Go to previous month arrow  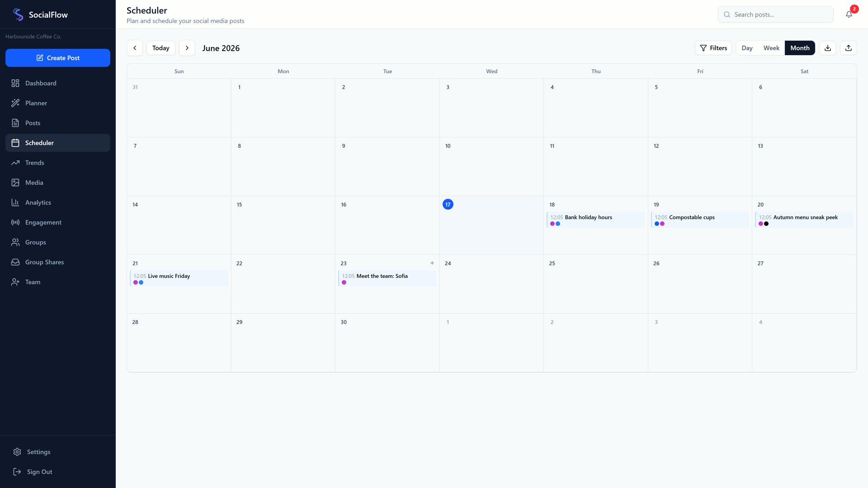point(135,48)
